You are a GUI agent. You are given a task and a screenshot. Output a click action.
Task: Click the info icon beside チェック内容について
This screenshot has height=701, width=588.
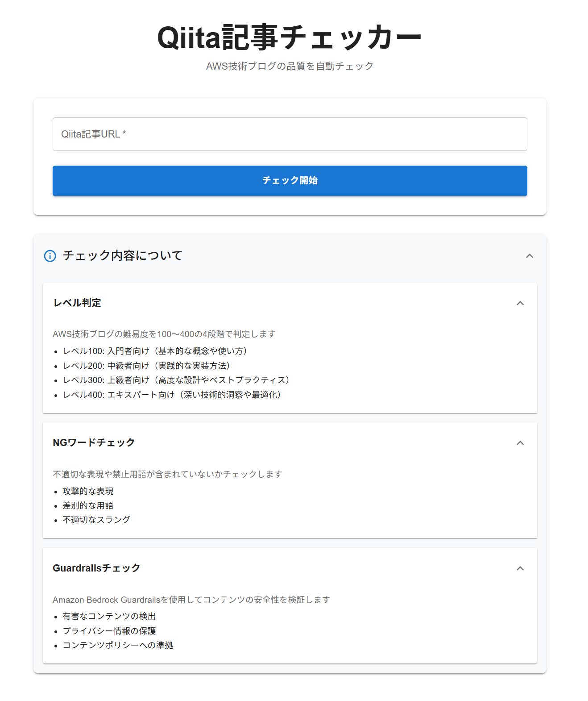[x=50, y=256]
